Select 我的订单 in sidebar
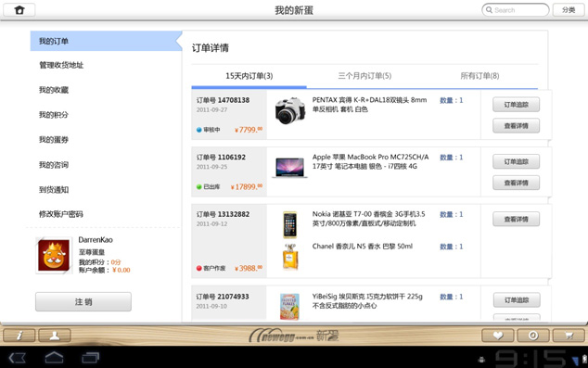The image size is (588, 368). coord(106,41)
